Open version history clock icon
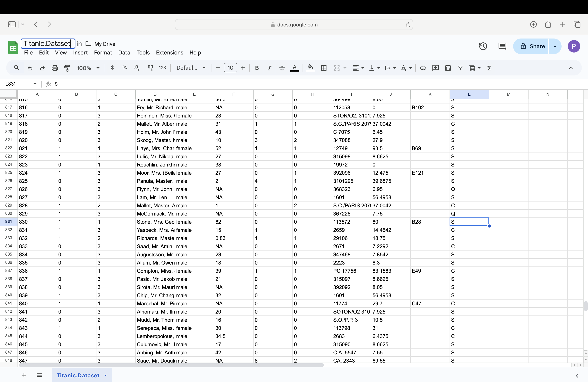 (483, 46)
